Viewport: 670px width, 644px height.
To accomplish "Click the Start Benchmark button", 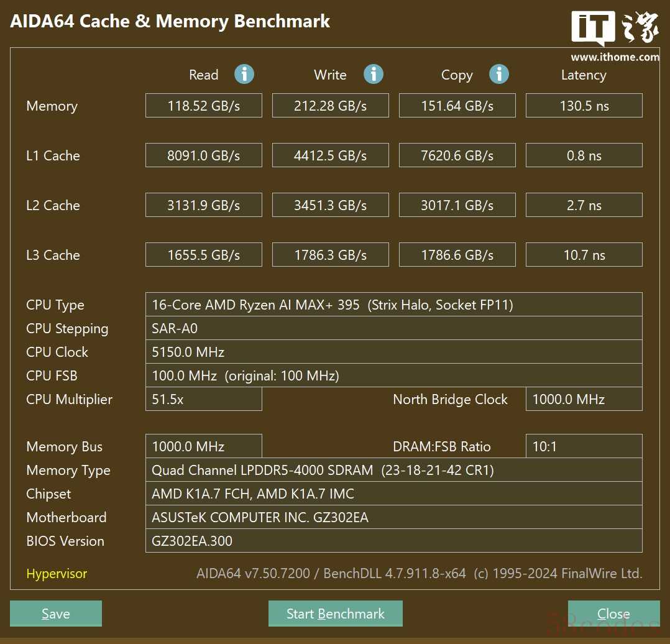I will (336, 614).
